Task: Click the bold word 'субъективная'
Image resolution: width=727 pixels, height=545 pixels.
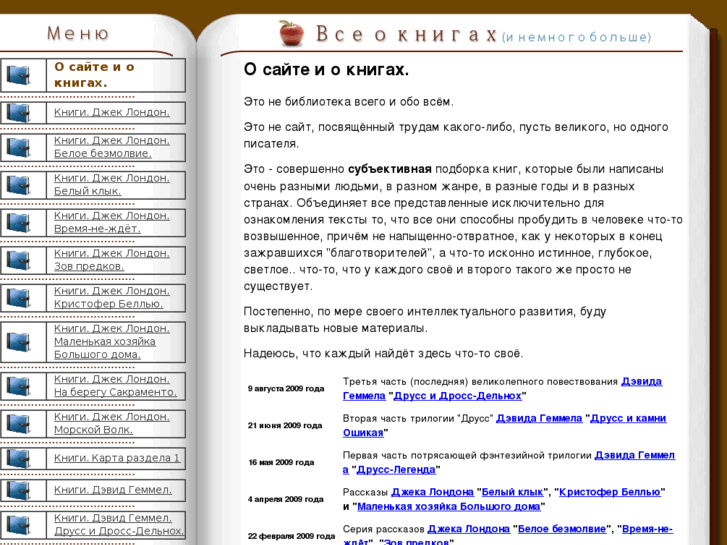Action: pos(389,169)
